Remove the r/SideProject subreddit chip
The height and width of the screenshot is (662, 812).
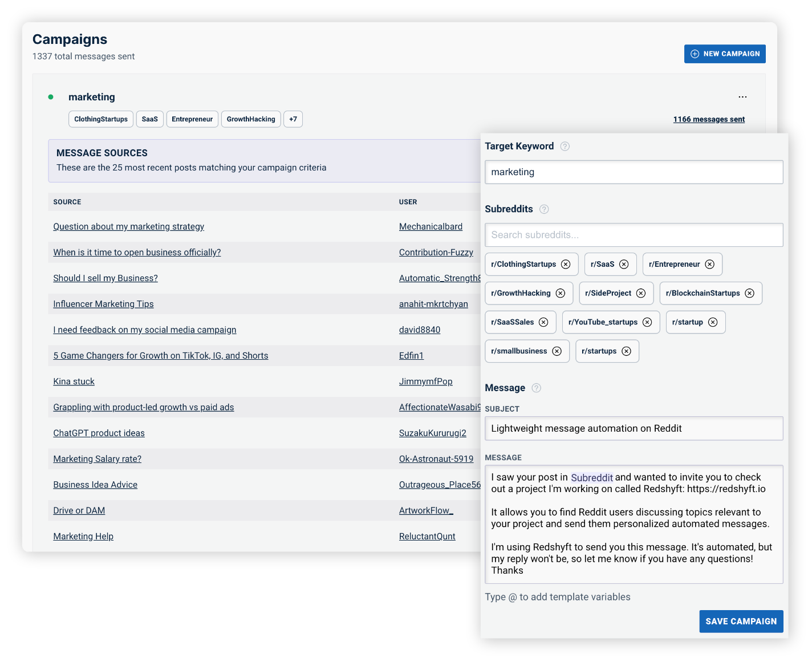coord(641,293)
